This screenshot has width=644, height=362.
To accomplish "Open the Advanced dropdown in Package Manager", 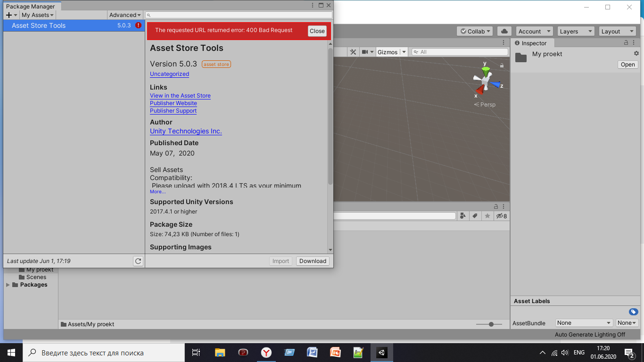I will 125,15.
